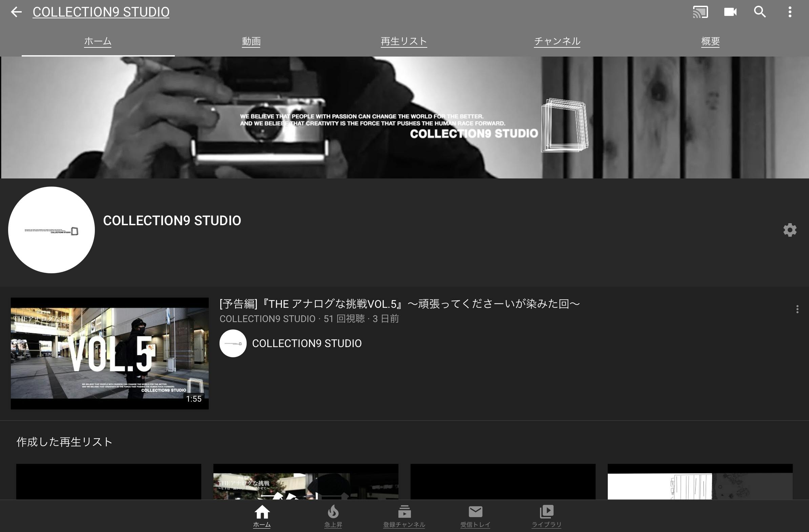Open channel settings gear icon
The height and width of the screenshot is (532, 809).
pyautogui.click(x=790, y=230)
